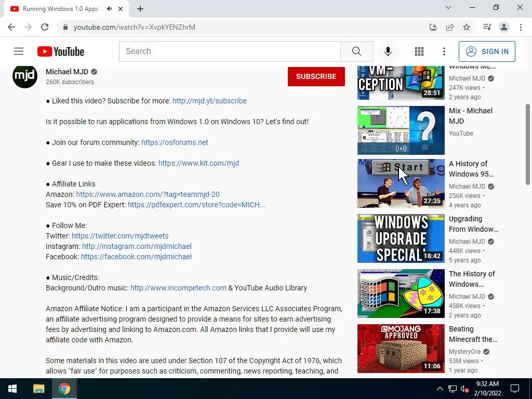Click the Upgrading From Window... title
The image size is (532, 399).
[x=473, y=224]
